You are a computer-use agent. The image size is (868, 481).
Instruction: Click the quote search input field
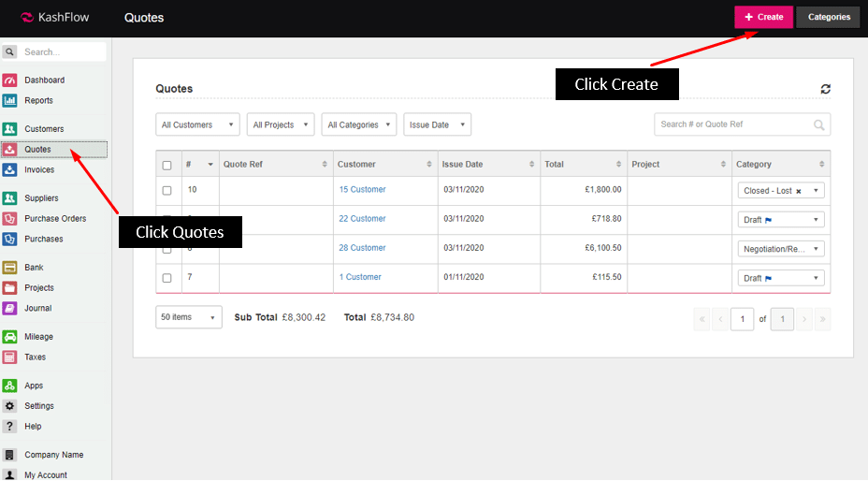click(733, 124)
